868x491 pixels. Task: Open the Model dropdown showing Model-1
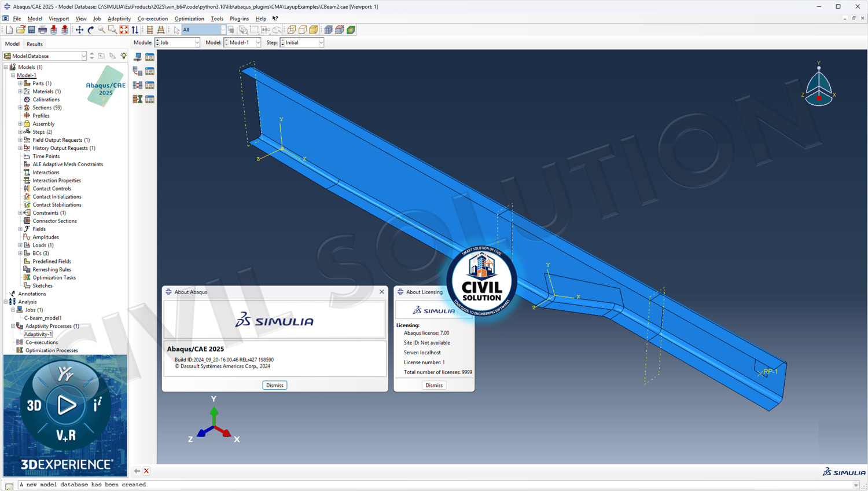coord(242,43)
